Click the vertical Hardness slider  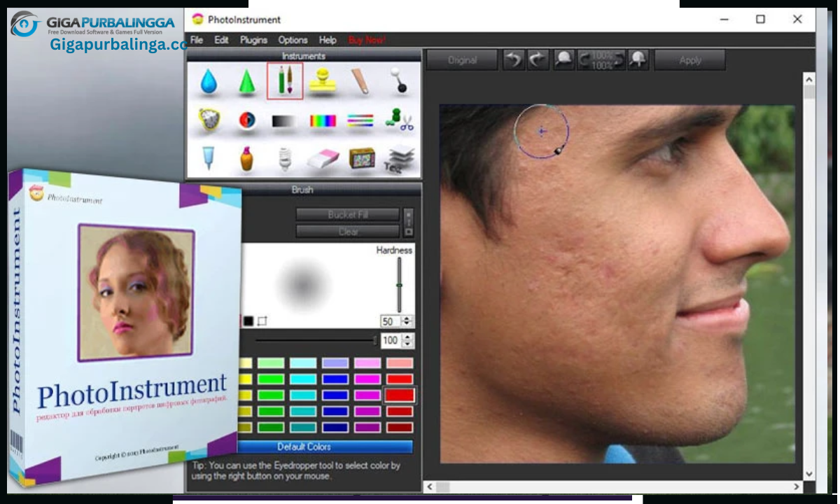400,285
